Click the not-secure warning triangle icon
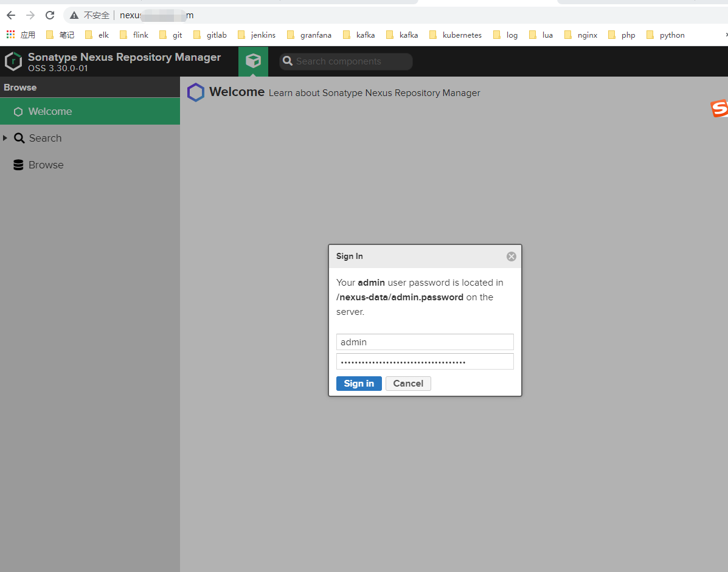 click(x=74, y=15)
